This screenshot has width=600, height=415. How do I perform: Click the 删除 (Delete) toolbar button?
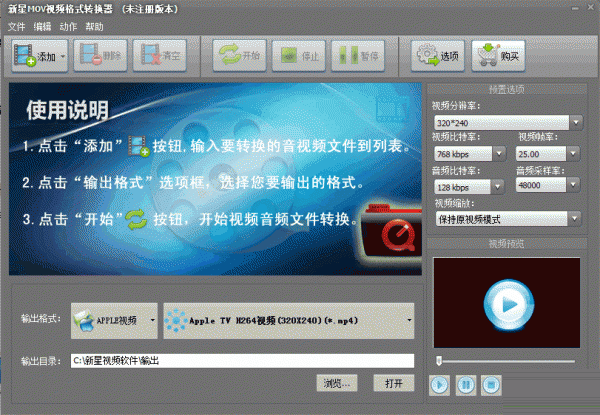pos(100,56)
